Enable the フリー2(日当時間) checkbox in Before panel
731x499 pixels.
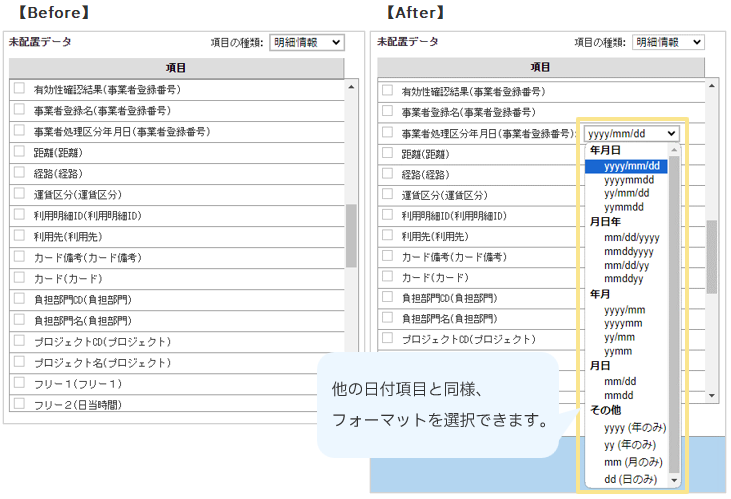(19, 404)
